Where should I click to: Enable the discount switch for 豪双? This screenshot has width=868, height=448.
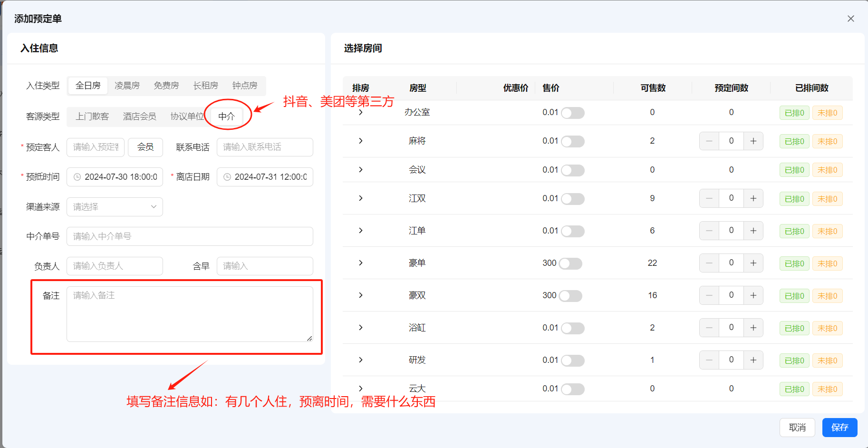point(570,296)
